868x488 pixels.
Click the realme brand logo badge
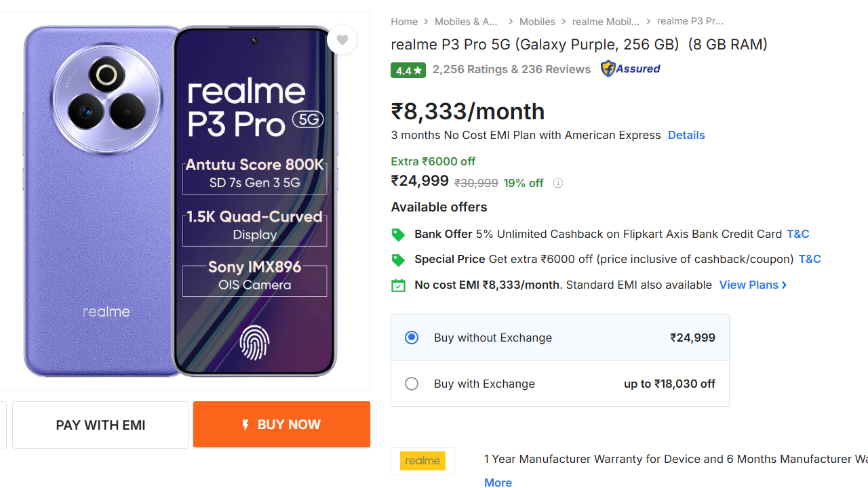(422, 460)
